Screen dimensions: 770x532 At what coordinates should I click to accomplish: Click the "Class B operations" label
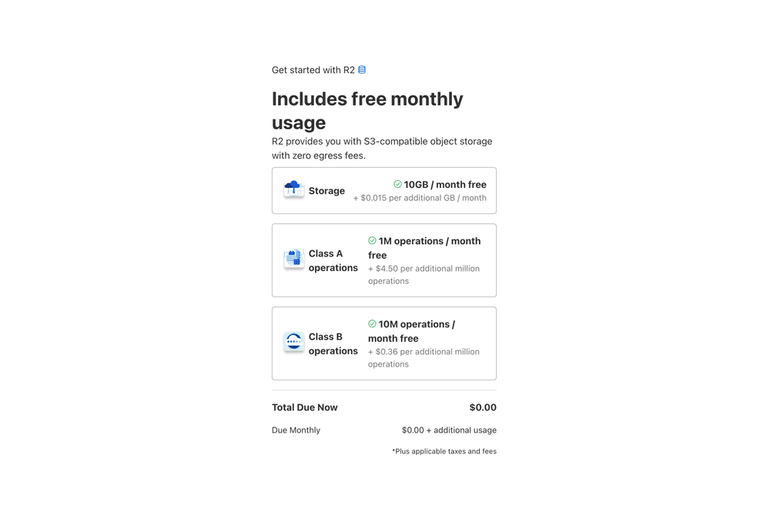pyautogui.click(x=333, y=343)
